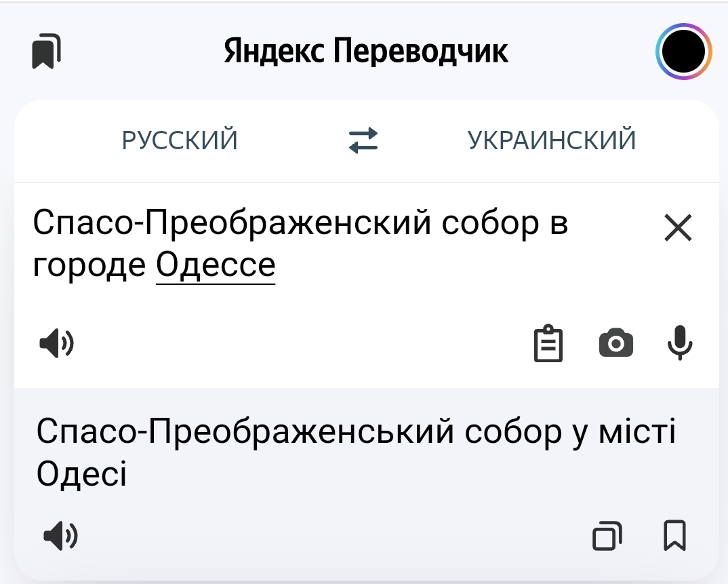Image resolution: width=728 pixels, height=584 pixels.
Task: Click the Яндекс Переводчик title
Action: (x=366, y=52)
